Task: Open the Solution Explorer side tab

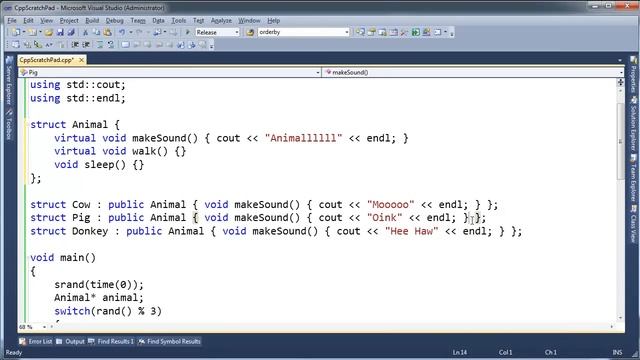Action: pos(633,124)
